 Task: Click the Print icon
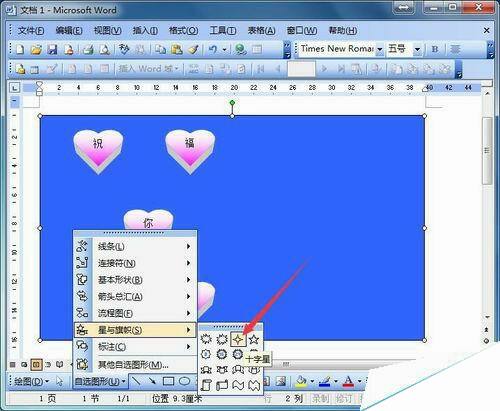click(x=88, y=49)
